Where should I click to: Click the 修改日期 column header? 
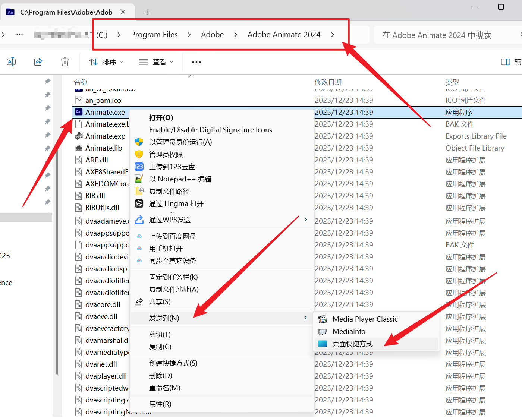(x=328, y=82)
